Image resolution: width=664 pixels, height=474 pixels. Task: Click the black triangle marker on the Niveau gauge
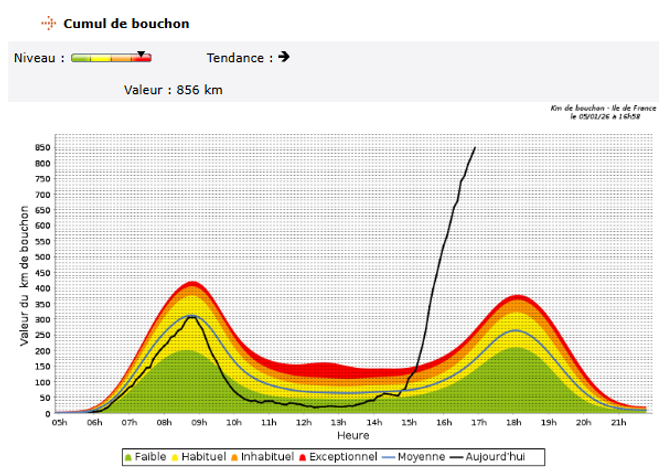(141, 54)
